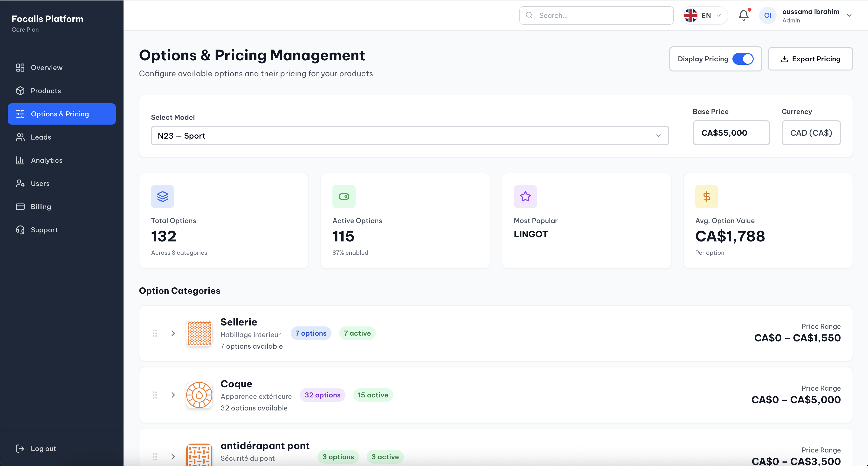Edit the Base Price field
The width and height of the screenshot is (868, 466).
tap(731, 133)
